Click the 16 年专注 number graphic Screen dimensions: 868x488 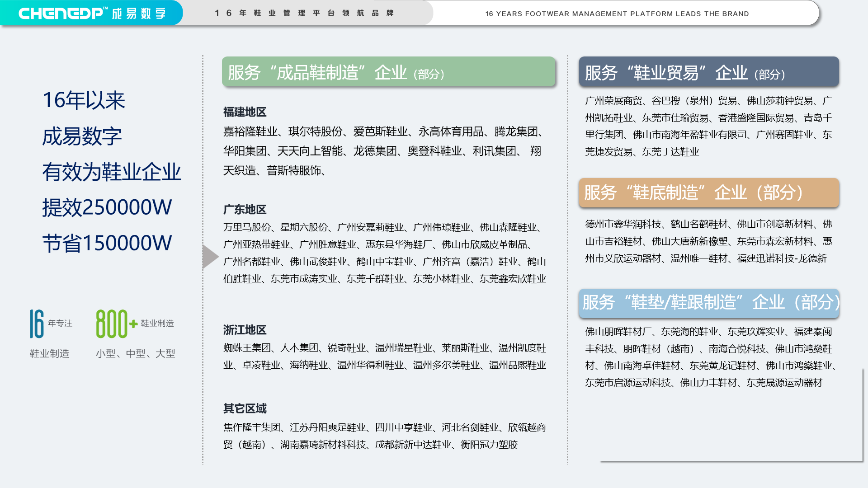click(x=51, y=324)
